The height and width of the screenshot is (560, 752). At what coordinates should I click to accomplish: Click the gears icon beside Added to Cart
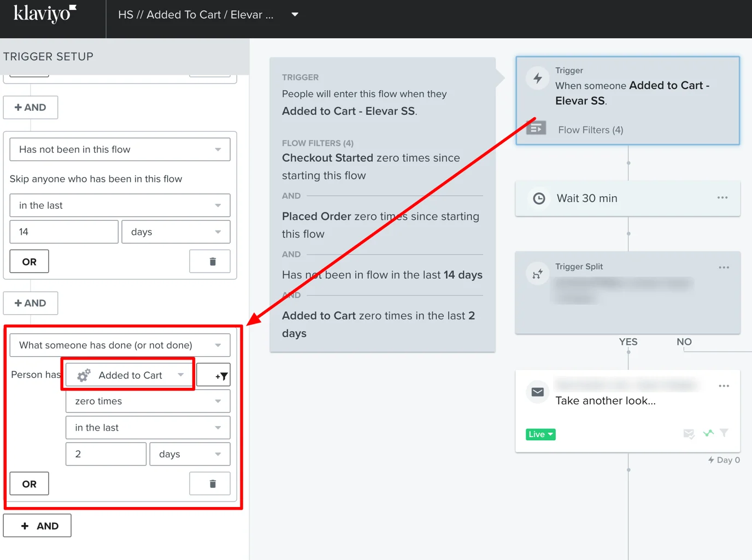[x=84, y=375]
